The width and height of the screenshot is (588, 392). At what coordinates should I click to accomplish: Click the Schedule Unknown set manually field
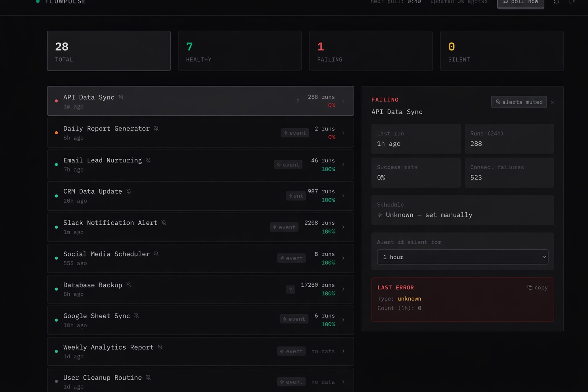click(462, 215)
